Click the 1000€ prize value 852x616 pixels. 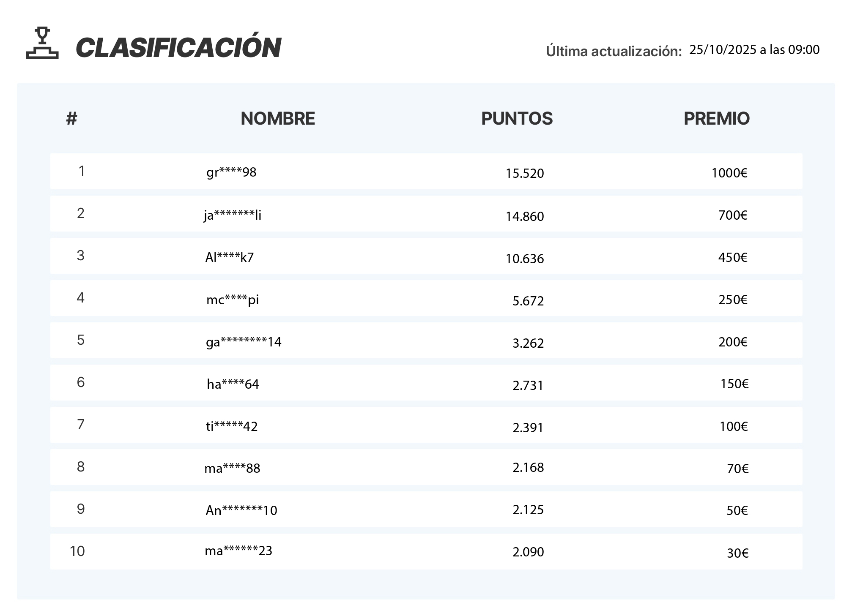coord(729,173)
